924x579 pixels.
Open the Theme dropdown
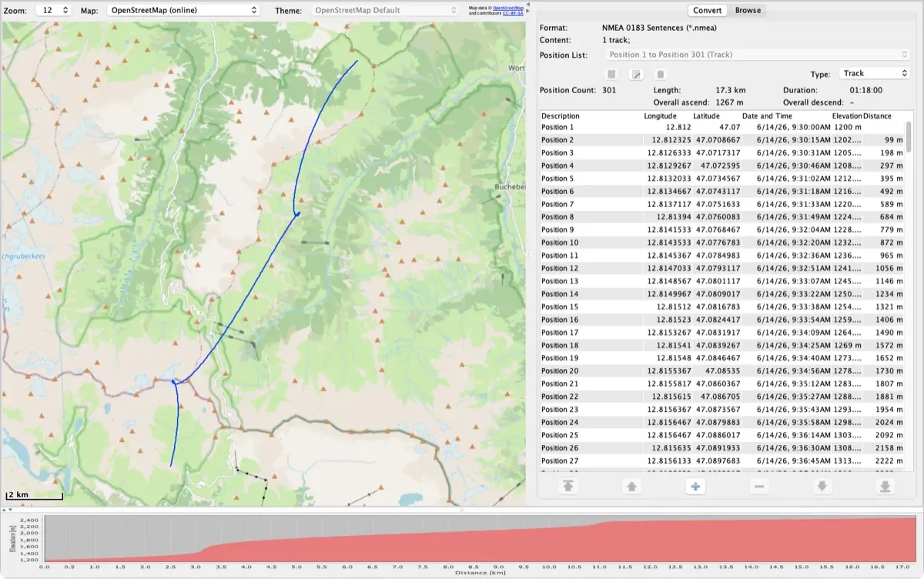(x=386, y=10)
